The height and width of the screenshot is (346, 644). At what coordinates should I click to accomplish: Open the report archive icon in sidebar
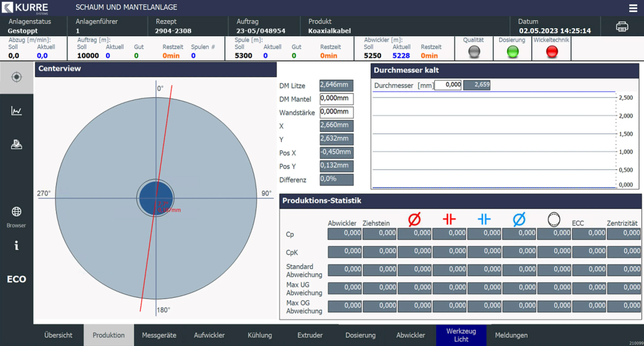[16, 145]
